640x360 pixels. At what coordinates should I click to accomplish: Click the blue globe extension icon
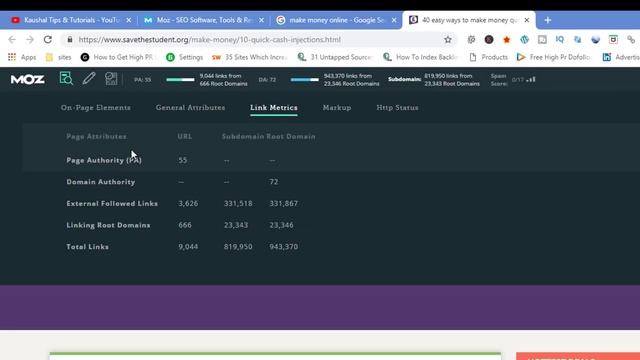click(x=596, y=40)
